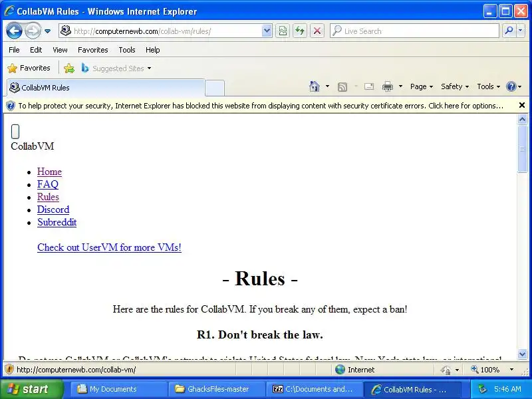Click the address bar URL field
532x399 pixels.
pos(160,31)
